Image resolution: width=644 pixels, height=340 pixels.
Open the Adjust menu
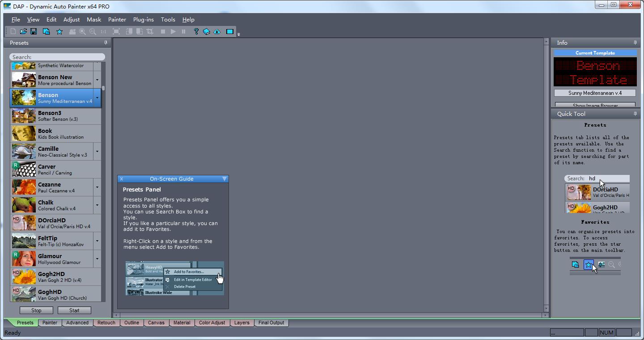point(72,19)
